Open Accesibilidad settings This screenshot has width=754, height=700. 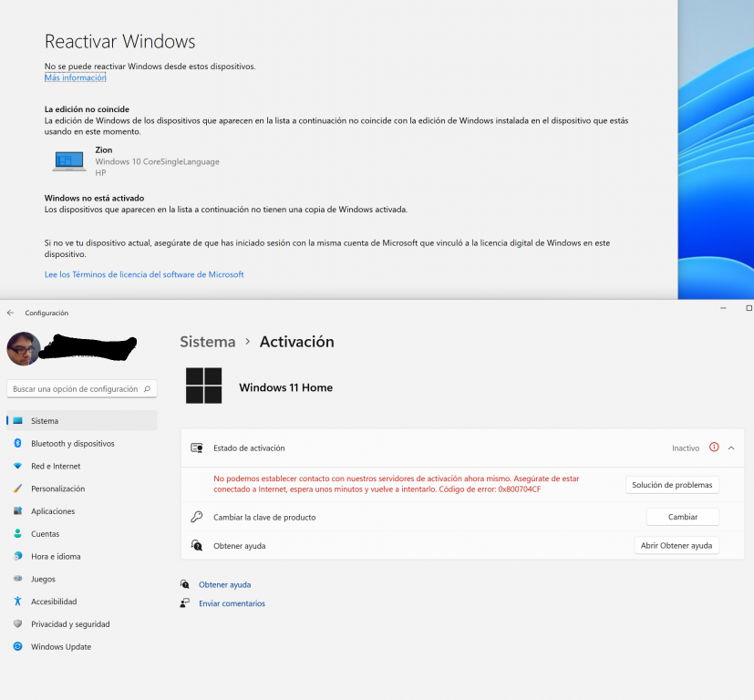coord(82,602)
